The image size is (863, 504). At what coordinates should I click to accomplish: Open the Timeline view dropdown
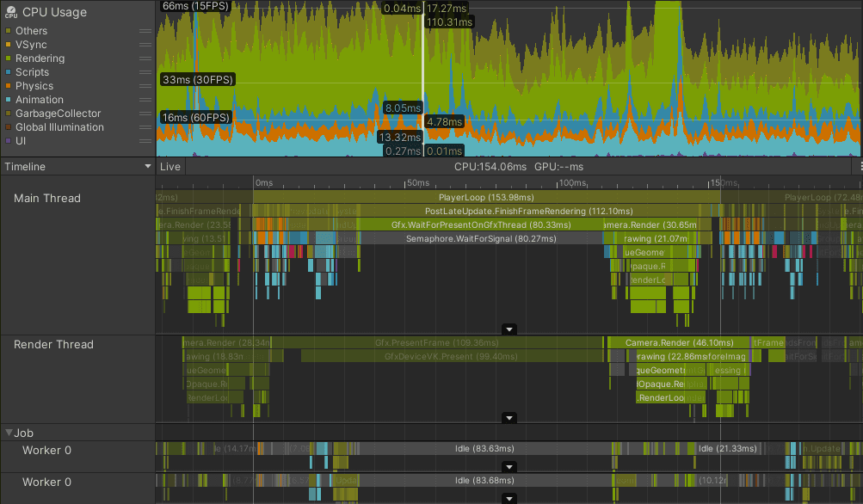click(76, 166)
